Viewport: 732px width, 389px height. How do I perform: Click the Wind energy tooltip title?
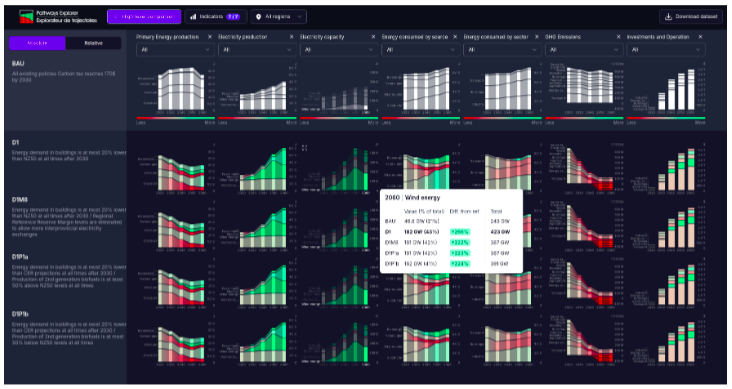point(422,198)
